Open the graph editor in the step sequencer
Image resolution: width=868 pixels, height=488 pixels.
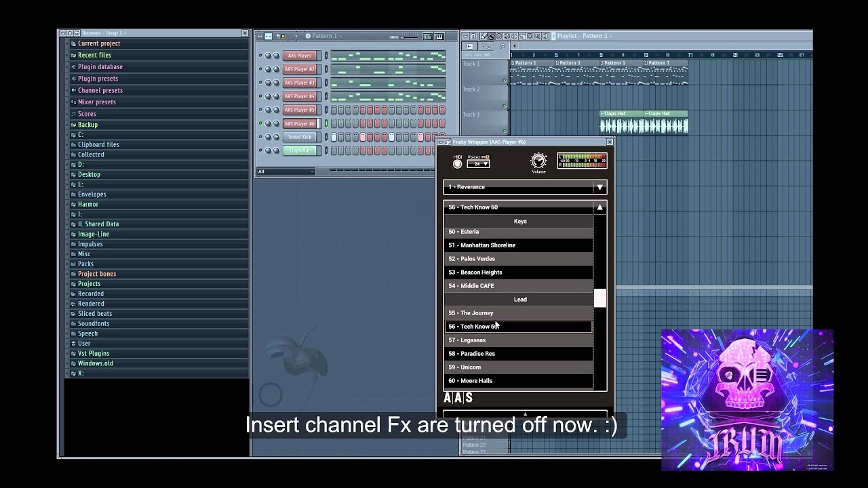point(428,36)
